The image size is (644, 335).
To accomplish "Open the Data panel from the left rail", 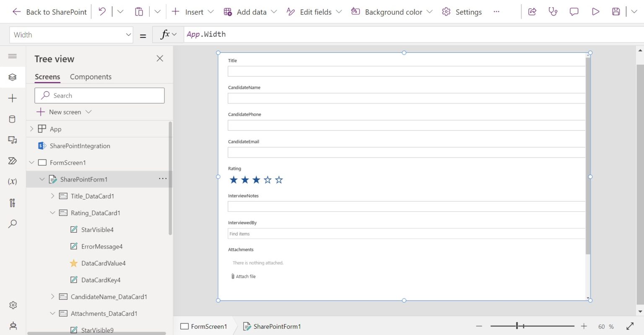I will (13, 119).
